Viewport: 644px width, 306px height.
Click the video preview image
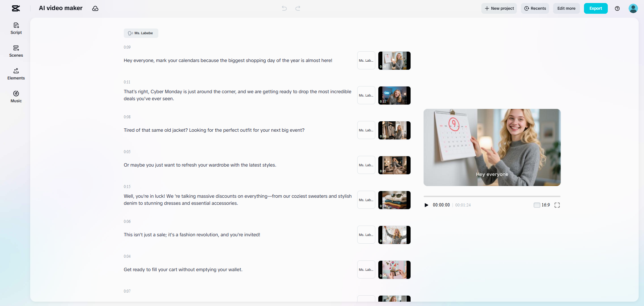pos(492,147)
